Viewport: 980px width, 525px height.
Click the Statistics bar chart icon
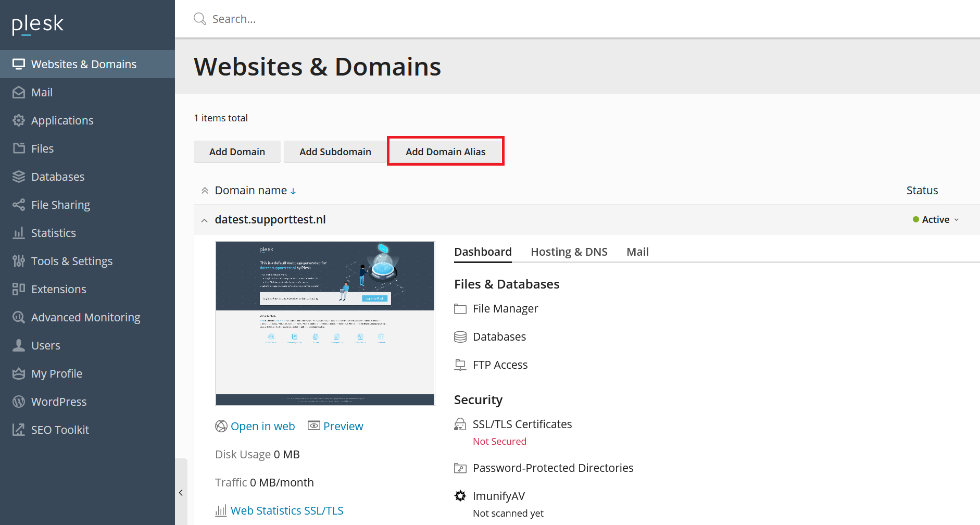click(19, 233)
